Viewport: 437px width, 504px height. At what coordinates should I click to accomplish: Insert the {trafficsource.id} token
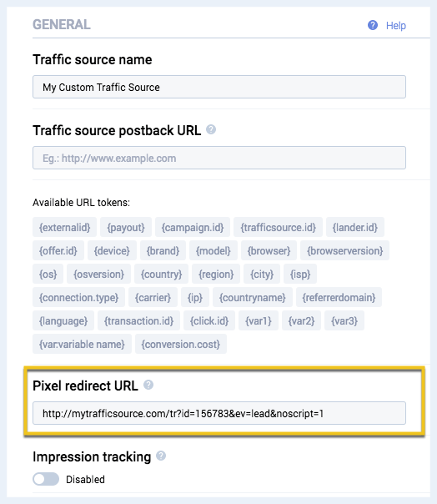279,227
